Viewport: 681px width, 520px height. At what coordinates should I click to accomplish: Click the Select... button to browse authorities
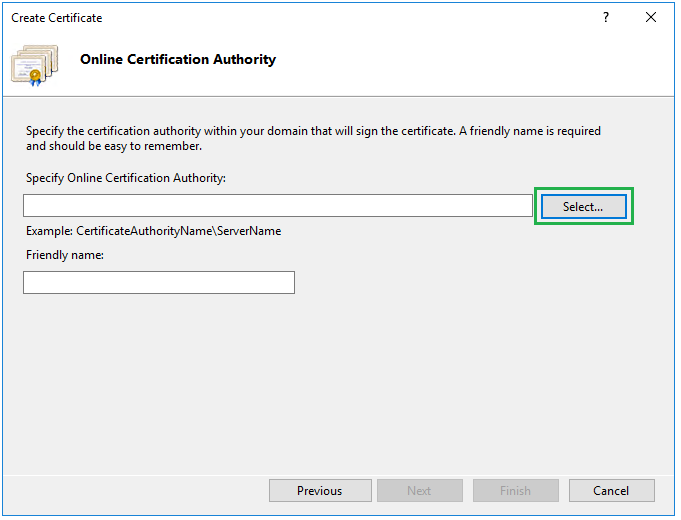coord(583,206)
